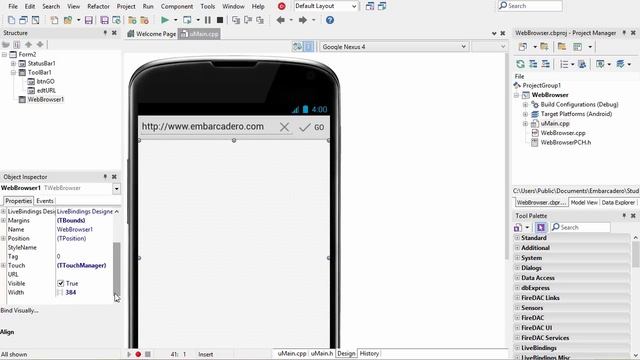Expand Target Platforms (Android) node
The width and height of the screenshot is (640, 360).
pyautogui.click(x=525, y=114)
